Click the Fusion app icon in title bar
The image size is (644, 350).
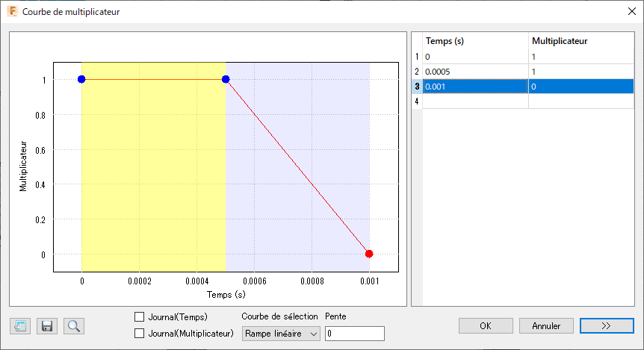coord(13,11)
